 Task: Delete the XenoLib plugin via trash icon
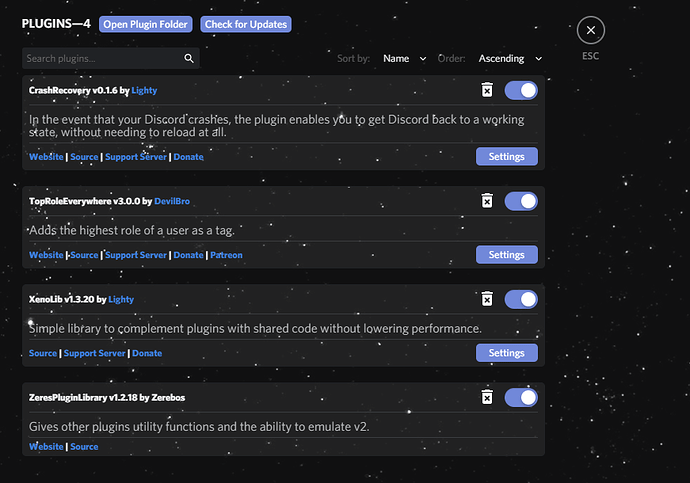pyautogui.click(x=487, y=299)
